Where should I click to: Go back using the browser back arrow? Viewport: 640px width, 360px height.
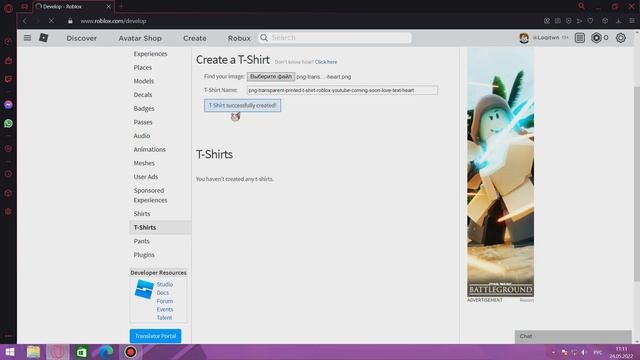click(25, 21)
